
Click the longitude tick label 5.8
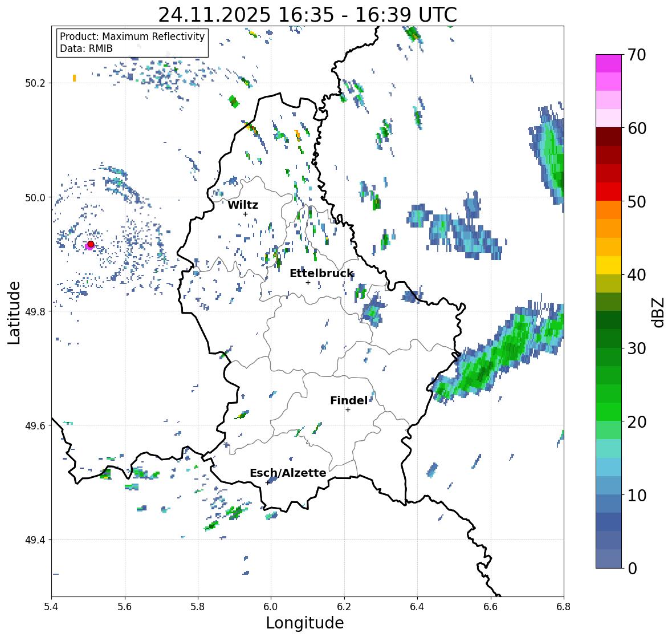(198, 607)
